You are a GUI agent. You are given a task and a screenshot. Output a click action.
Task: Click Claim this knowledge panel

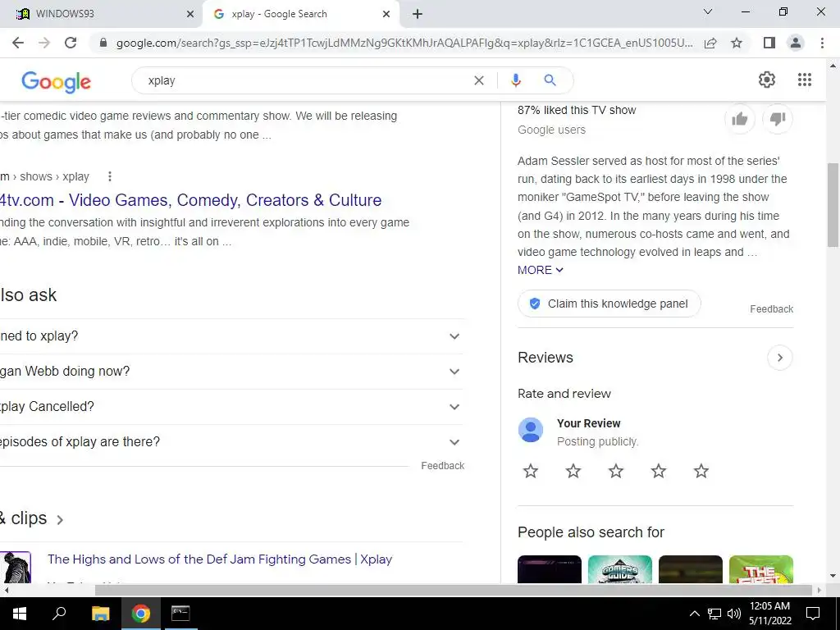click(609, 304)
